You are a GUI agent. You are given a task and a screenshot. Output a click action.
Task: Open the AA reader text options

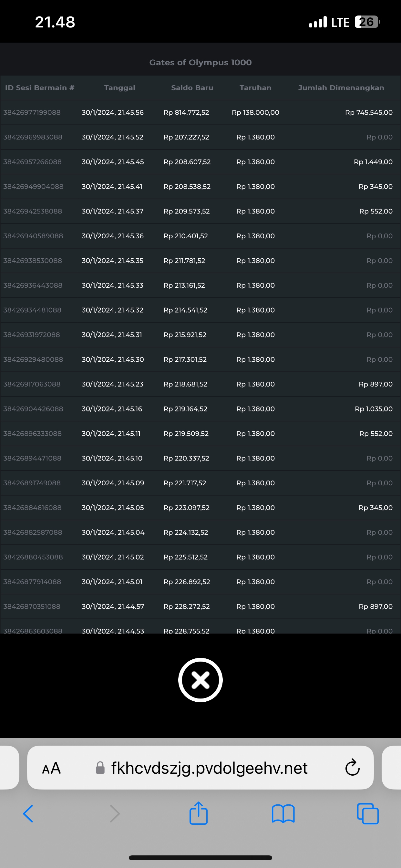pos(51,768)
